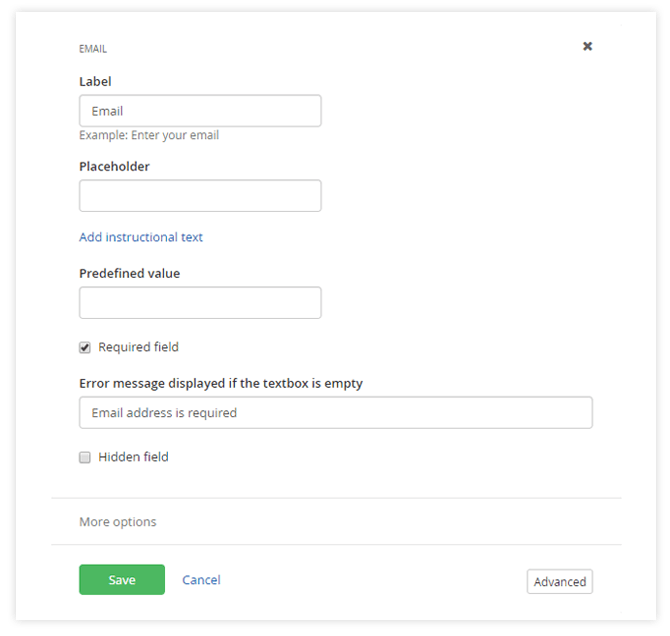
Task: Click the Cancel link
Action: point(201,580)
